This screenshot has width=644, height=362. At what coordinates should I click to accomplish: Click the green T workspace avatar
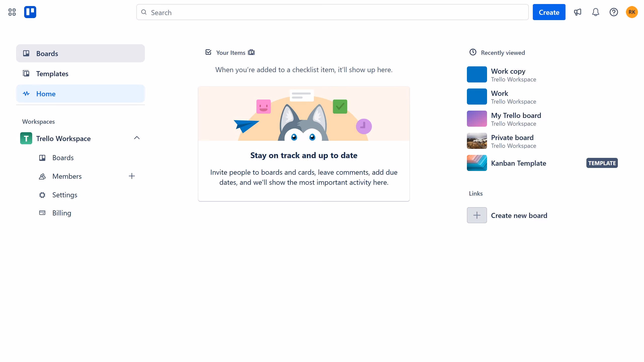tap(26, 138)
